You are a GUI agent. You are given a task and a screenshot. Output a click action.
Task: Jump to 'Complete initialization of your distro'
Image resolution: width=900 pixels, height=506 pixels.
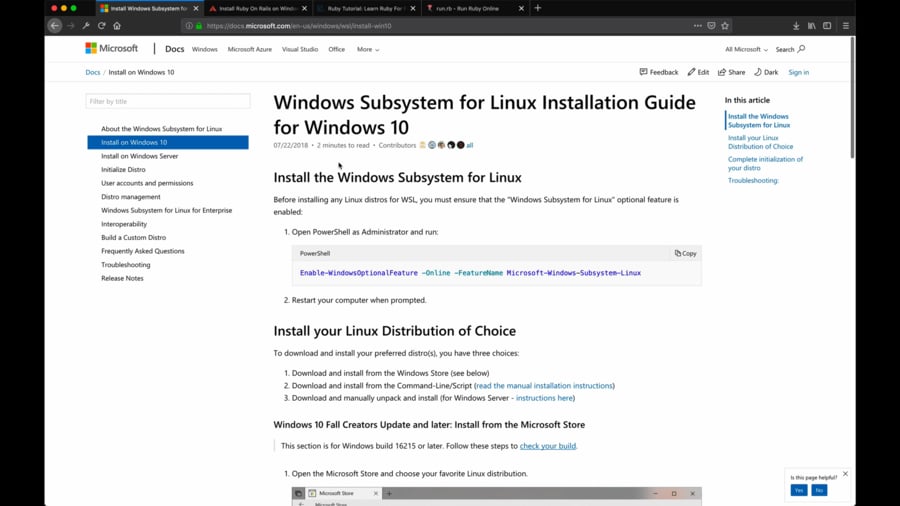point(765,164)
